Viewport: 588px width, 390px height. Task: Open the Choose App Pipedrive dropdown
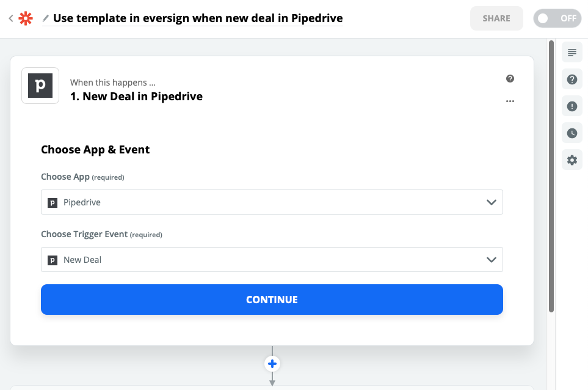[x=272, y=202]
